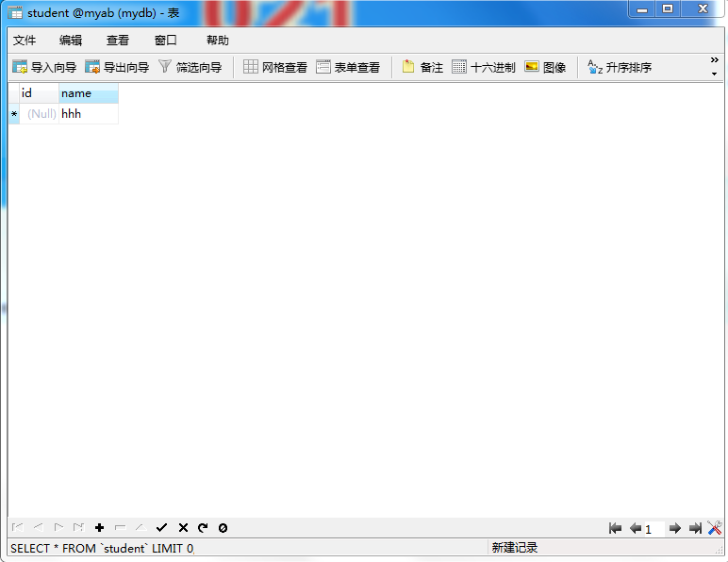Sort with 升序排序 ascending

620,67
